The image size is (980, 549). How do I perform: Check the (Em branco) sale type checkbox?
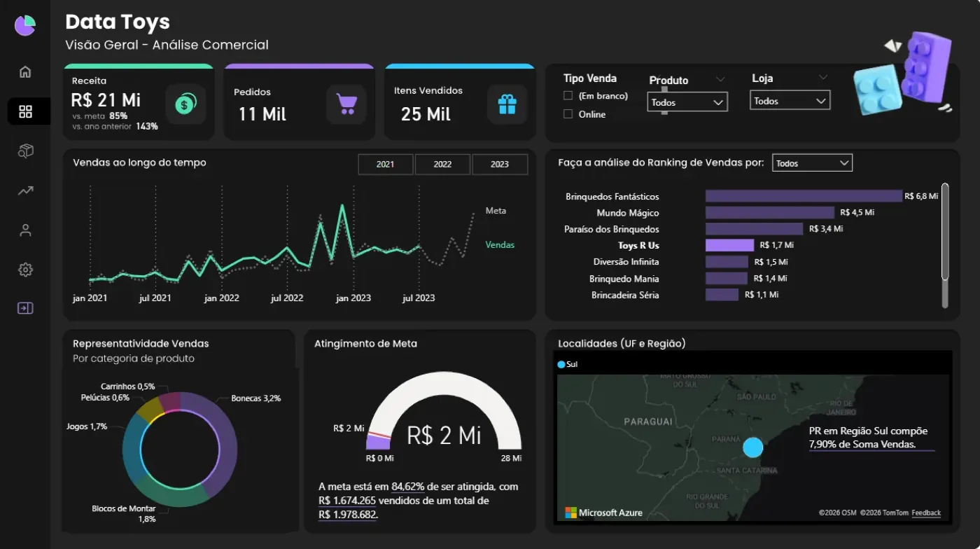pos(568,96)
